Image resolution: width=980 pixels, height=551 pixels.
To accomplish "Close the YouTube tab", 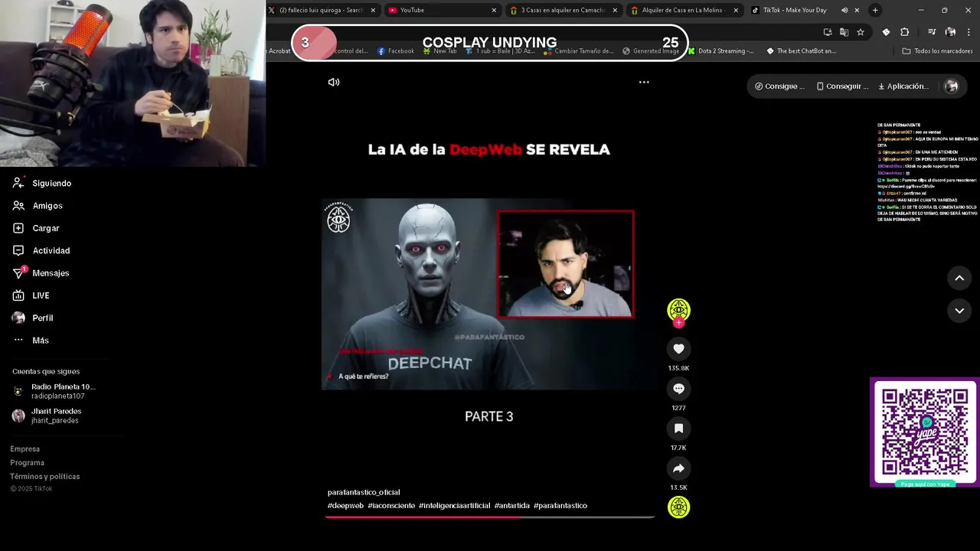I will (494, 10).
